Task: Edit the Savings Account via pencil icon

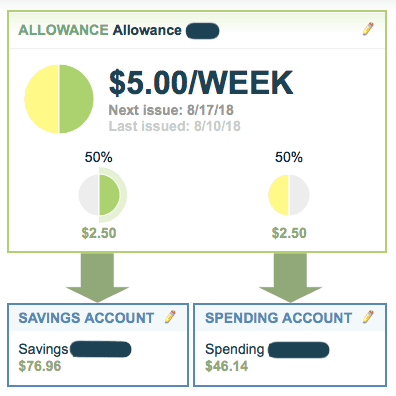Action: point(170,317)
